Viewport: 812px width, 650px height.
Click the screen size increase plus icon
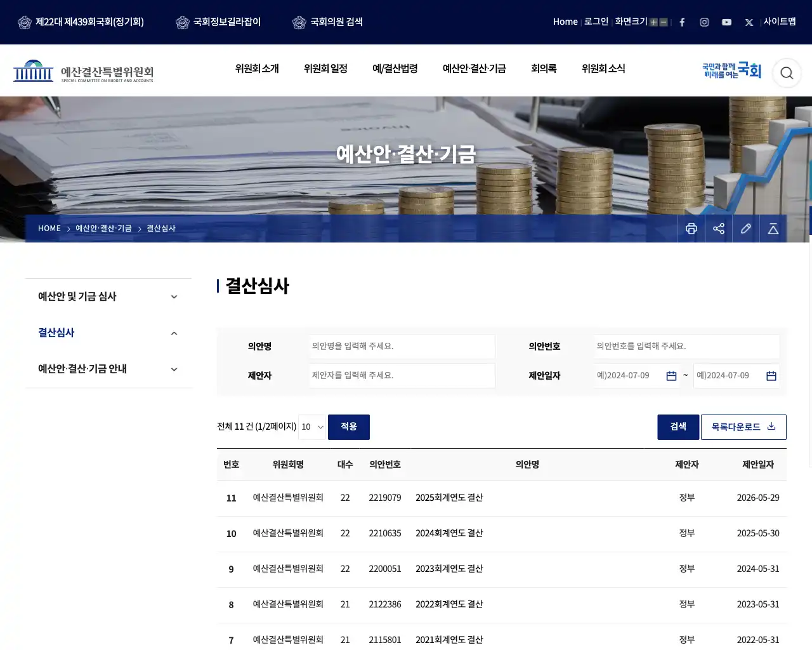coord(653,22)
